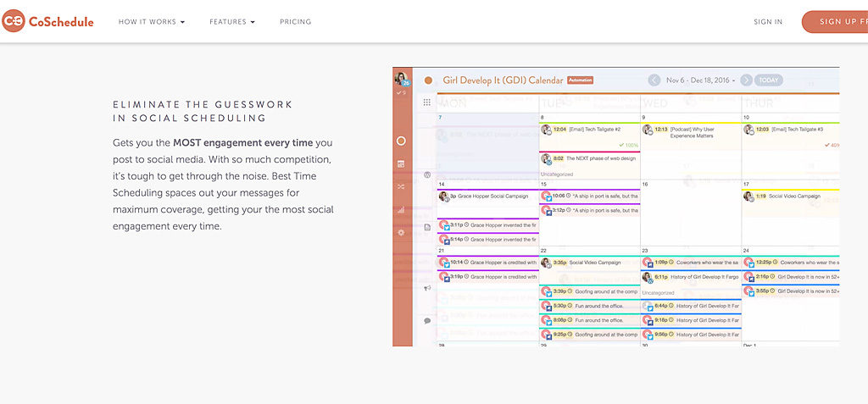The height and width of the screenshot is (404, 868).
Task: Open the 10:14 Grace Hopper is credited tweet
Action: tap(487, 263)
